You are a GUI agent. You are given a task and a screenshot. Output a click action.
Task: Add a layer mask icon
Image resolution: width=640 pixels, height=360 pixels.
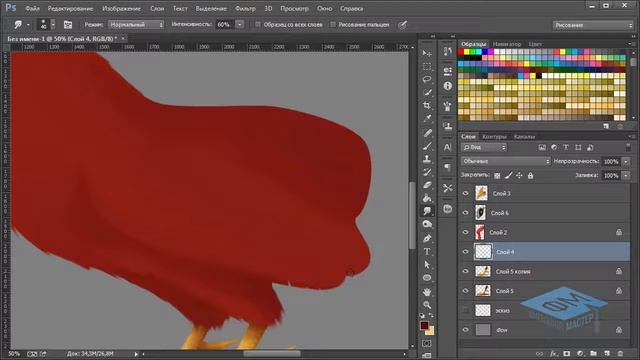567,353
